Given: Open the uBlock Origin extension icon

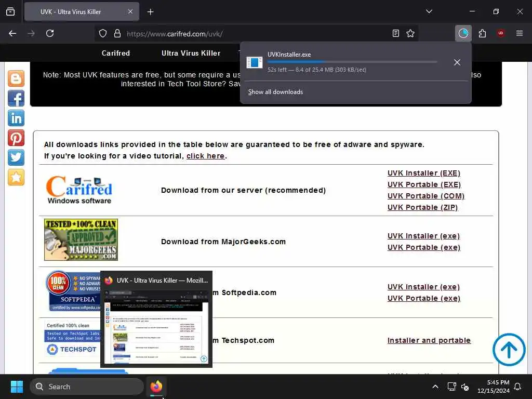Looking at the screenshot, I should click(501, 33).
